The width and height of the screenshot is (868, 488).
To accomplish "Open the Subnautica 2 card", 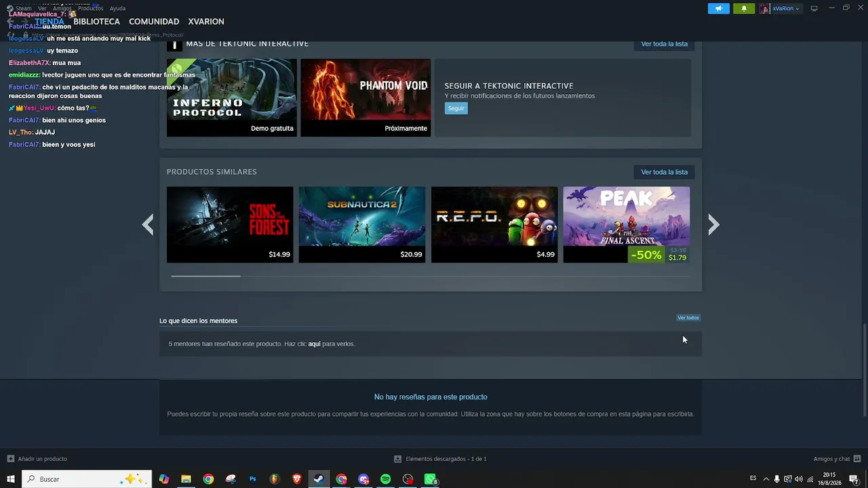I will tap(362, 224).
